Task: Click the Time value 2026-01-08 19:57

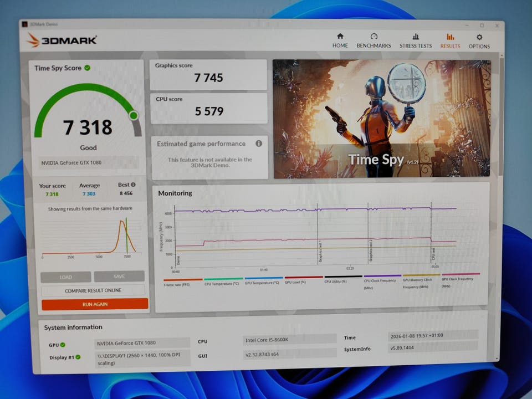Action: (433, 335)
